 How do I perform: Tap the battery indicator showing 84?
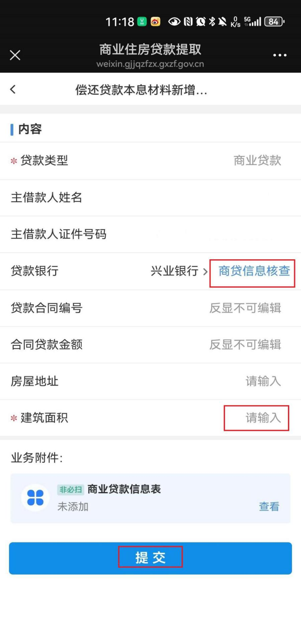click(274, 22)
